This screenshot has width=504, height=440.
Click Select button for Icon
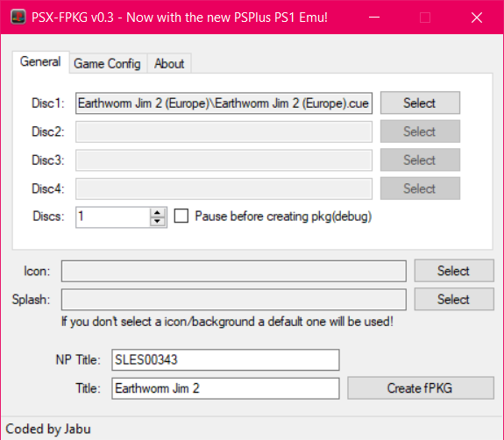click(x=453, y=271)
